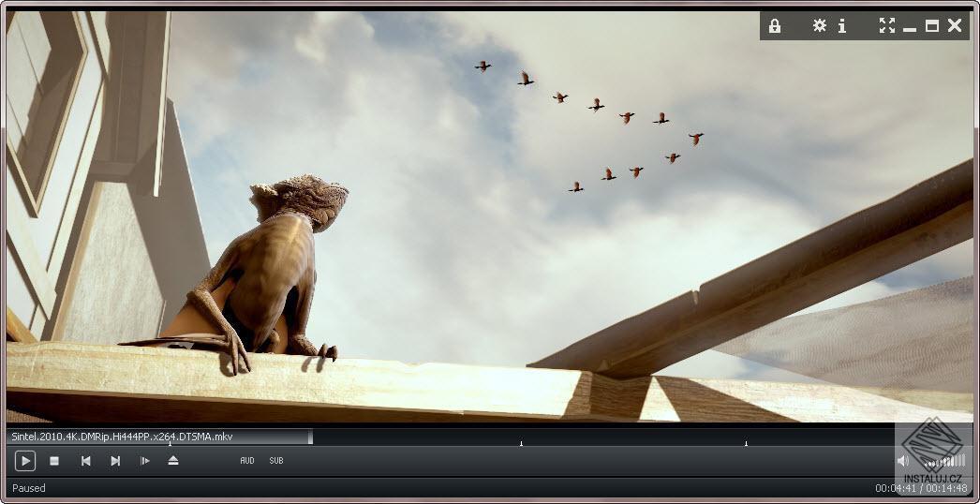Jump to the middle chapter marker on seek bar
The image size is (980, 504).
coord(521,444)
